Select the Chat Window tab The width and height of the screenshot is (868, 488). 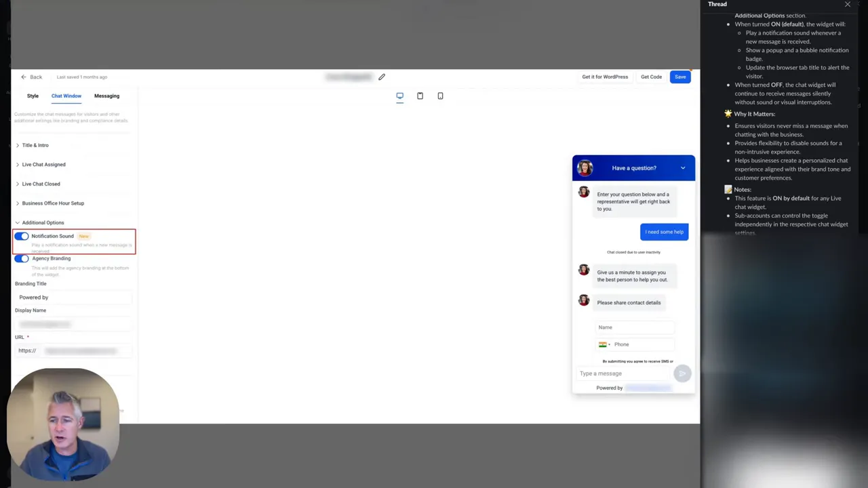tap(66, 96)
